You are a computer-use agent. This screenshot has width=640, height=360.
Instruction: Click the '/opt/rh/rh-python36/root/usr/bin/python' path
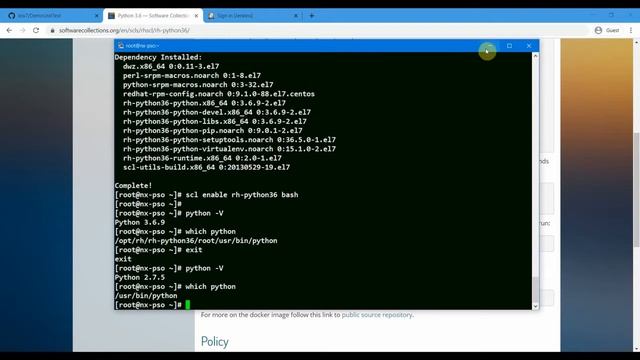click(x=196, y=241)
